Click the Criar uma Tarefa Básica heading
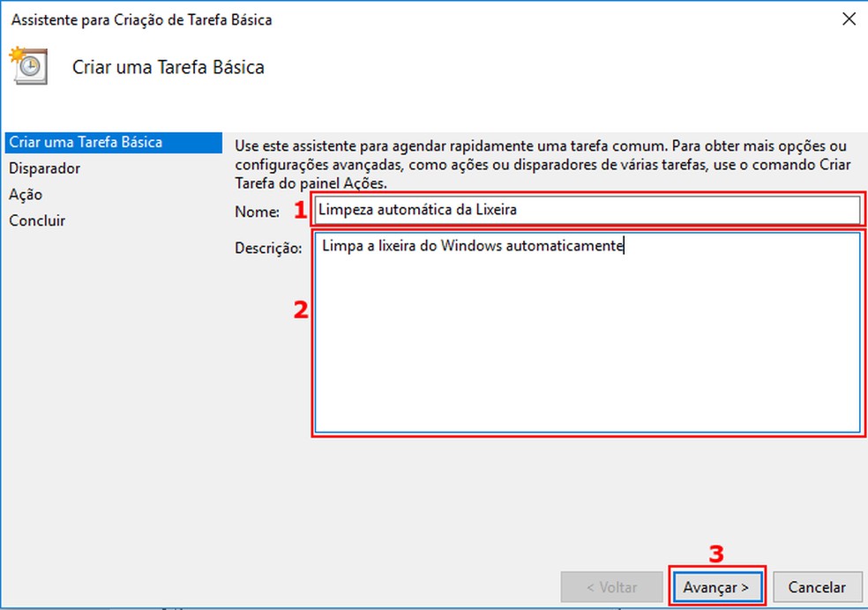This screenshot has width=868, height=610. tap(168, 67)
